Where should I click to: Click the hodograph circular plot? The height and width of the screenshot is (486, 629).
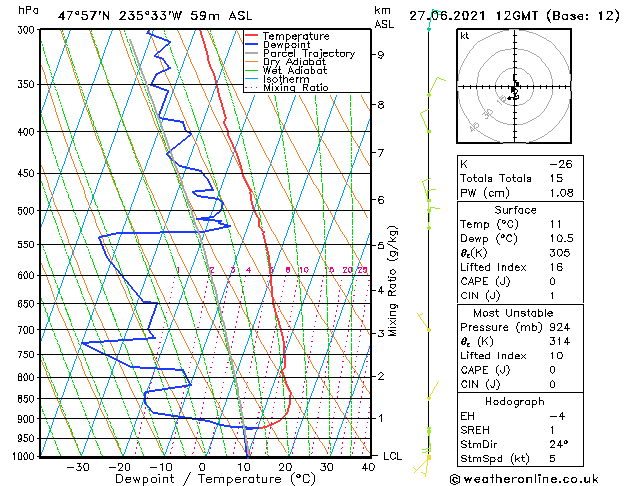point(515,88)
